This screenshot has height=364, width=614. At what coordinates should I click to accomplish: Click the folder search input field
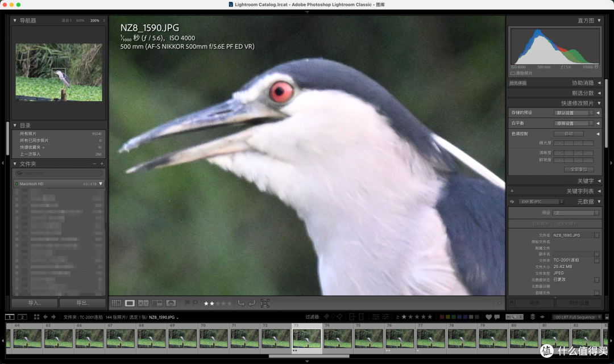(x=59, y=173)
